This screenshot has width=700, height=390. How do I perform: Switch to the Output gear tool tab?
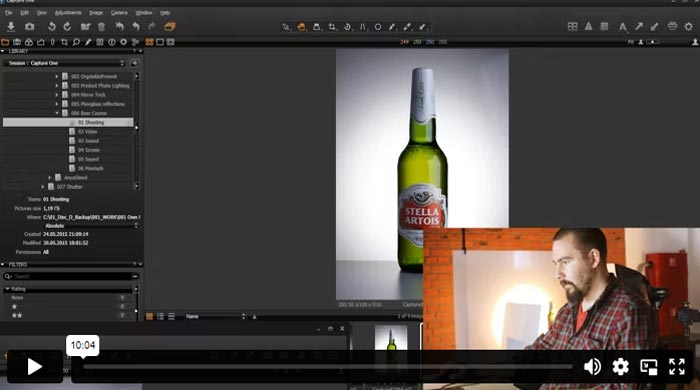click(123, 42)
